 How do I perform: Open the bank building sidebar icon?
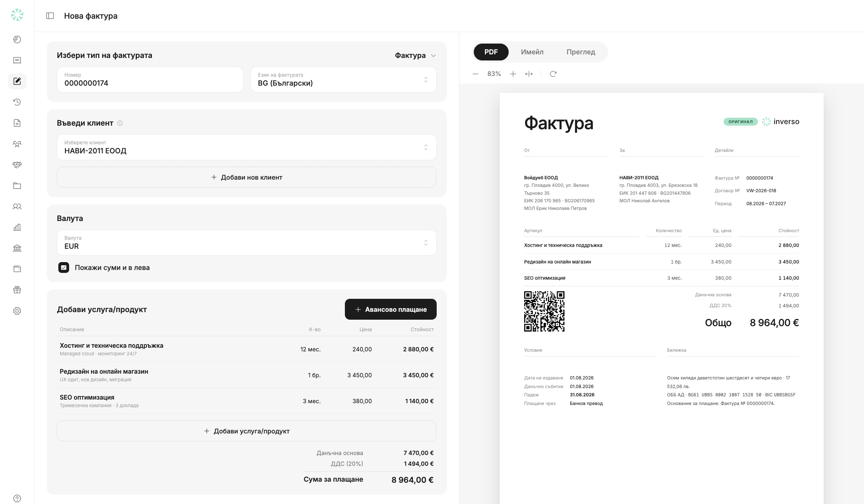click(17, 248)
